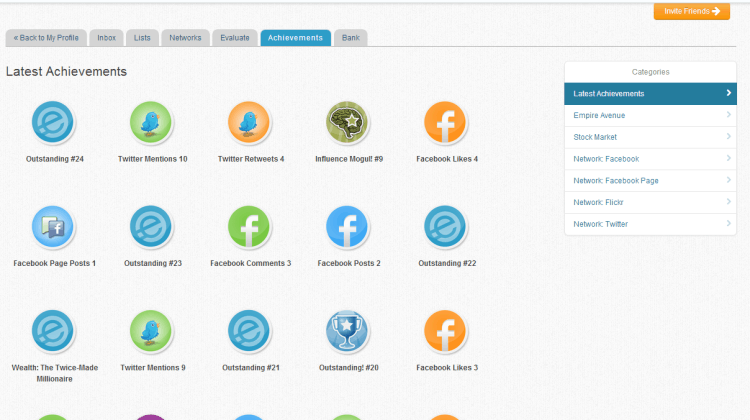Open the Facebook Page Posts 1 badge
Image resolution: width=750 pixels, height=420 pixels.
53,226
